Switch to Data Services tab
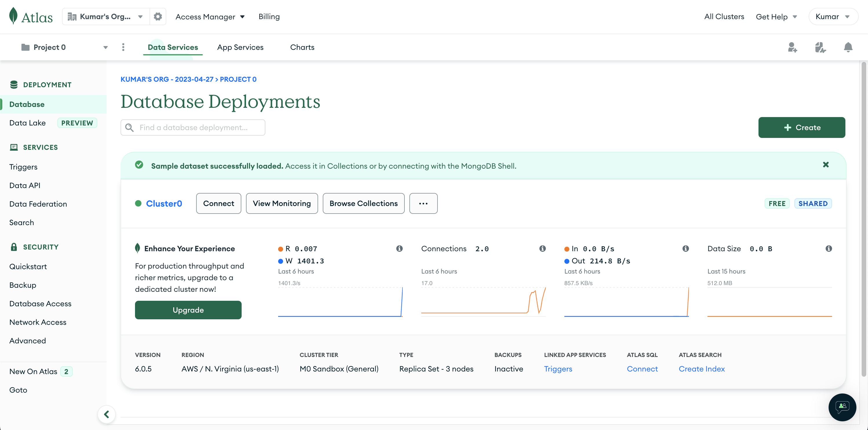 click(x=173, y=47)
